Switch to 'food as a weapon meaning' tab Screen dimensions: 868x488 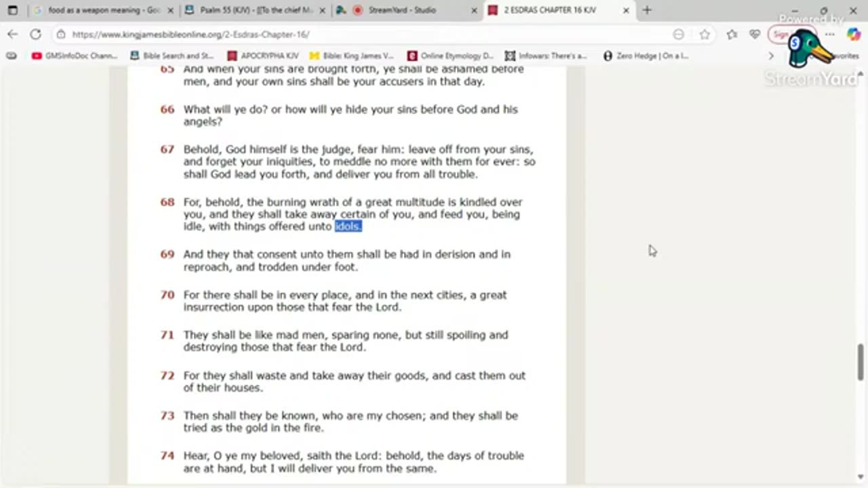point(95,10)
